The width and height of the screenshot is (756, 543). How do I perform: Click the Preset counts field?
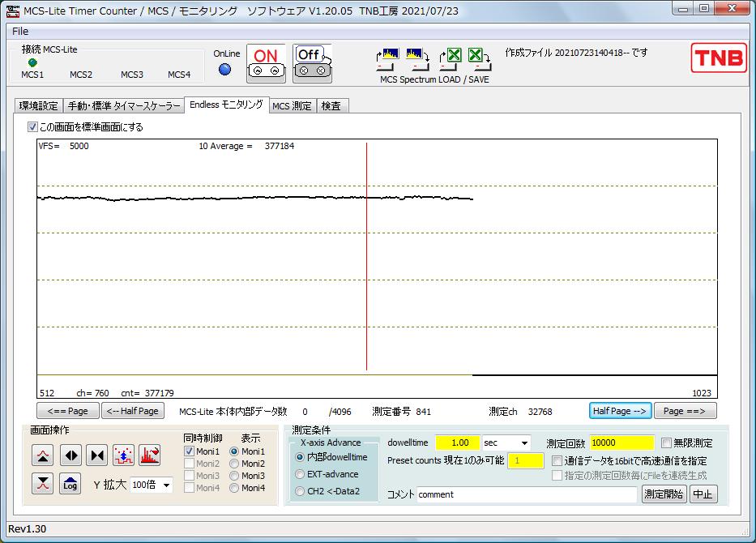click(x=526, y=460)
